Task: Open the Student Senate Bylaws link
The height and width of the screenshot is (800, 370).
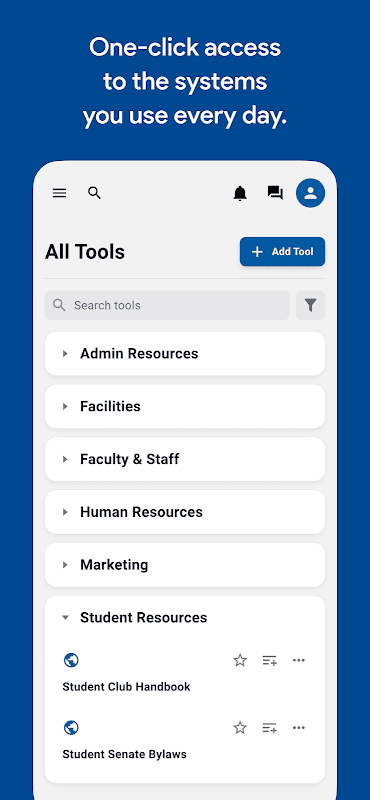Action: coord(125,754)
